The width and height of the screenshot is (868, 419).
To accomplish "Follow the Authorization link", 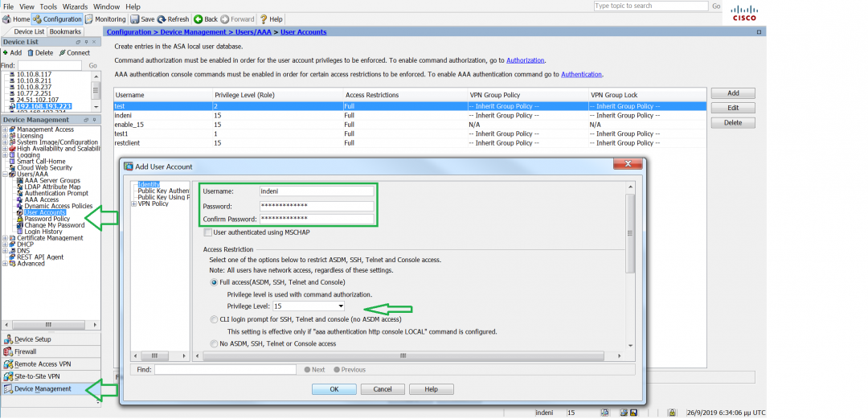I will 525,60.
